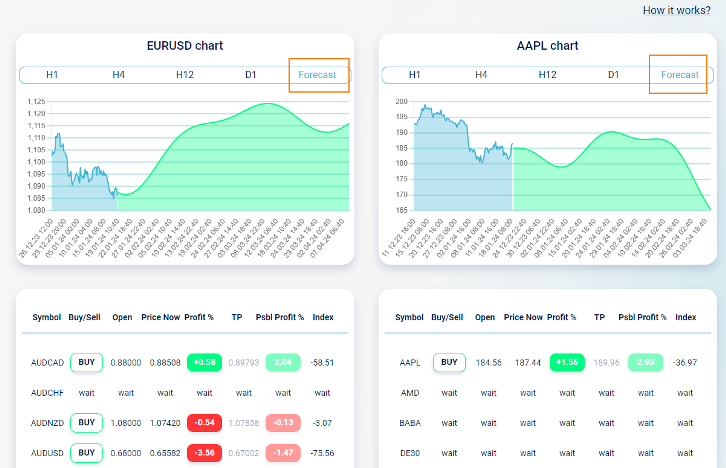Image resolution: width=726 pixels, height=468 pixels.
Task: Click the red -3.56 profit badge
Action: coord(204,453)
